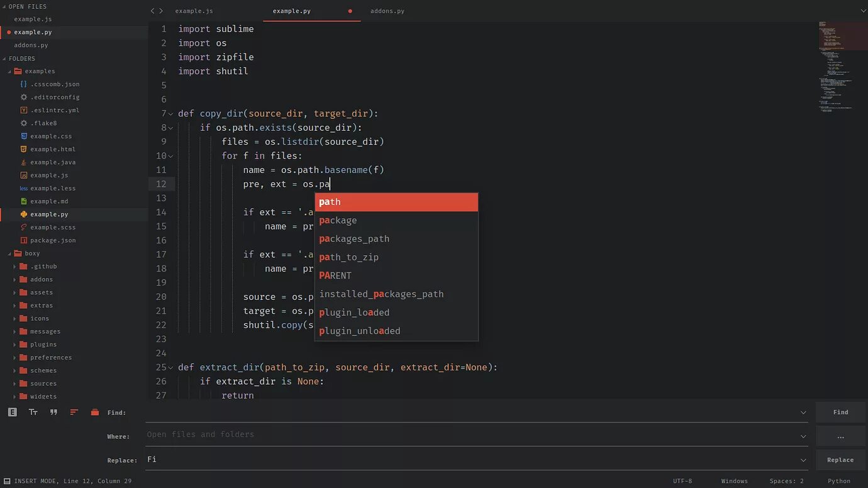Click the Replace button

click(x=841, y=460)
